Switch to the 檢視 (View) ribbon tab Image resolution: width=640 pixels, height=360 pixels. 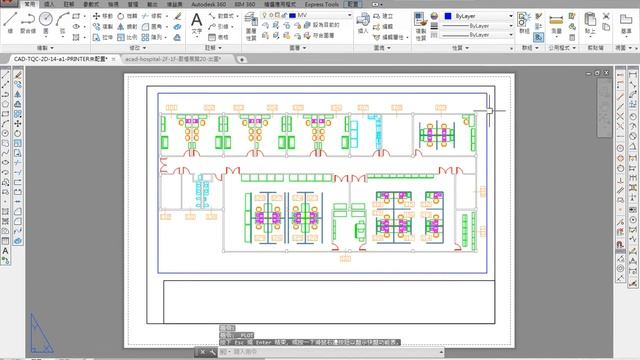pyautogui.click(x=113, y=4)
